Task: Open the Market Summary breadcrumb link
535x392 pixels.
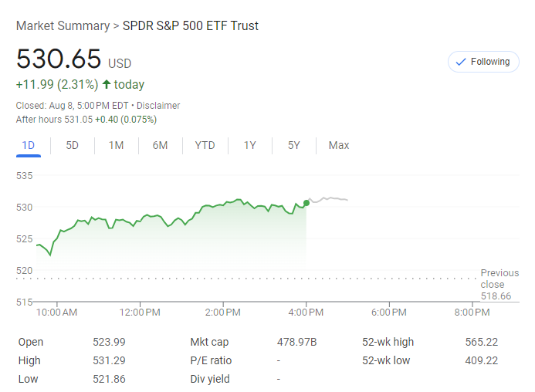Action: (x=63, y=26)
